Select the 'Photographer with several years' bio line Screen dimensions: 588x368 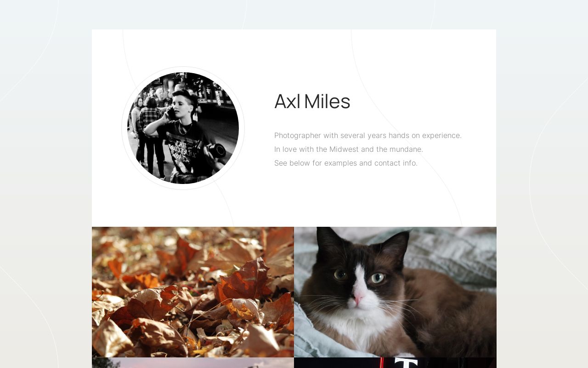pos(368,135)
